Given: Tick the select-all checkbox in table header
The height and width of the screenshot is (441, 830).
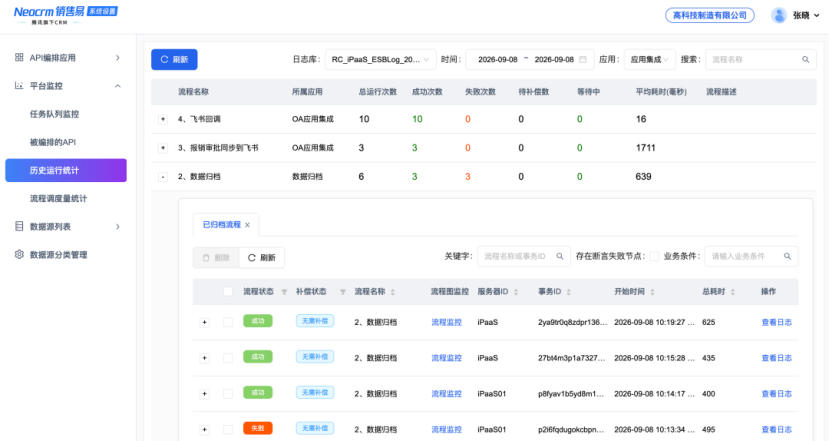Looking at the screenshot, I should click(228, 292).
